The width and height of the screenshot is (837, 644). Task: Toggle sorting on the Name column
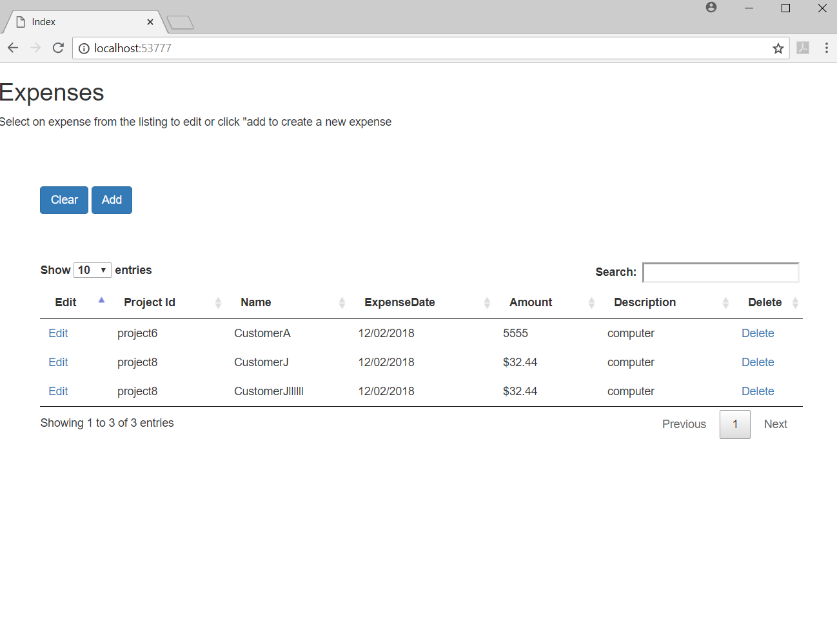[342, 302]
